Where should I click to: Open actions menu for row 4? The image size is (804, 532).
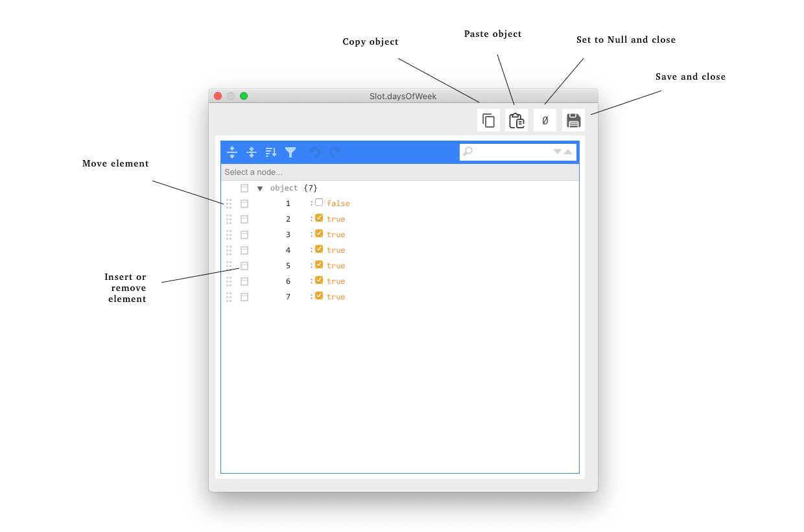[244, 250]
